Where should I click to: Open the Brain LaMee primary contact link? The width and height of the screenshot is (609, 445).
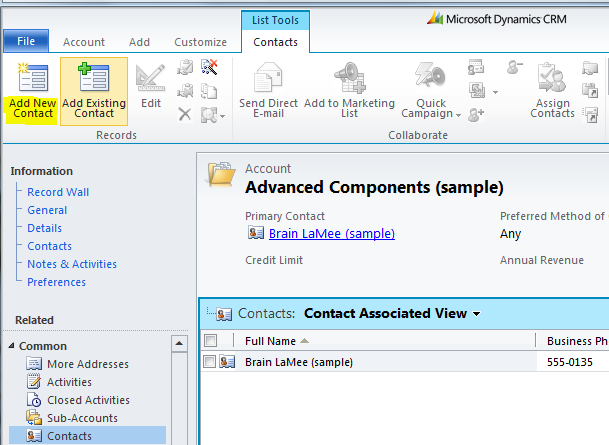(x=331, y=234)
